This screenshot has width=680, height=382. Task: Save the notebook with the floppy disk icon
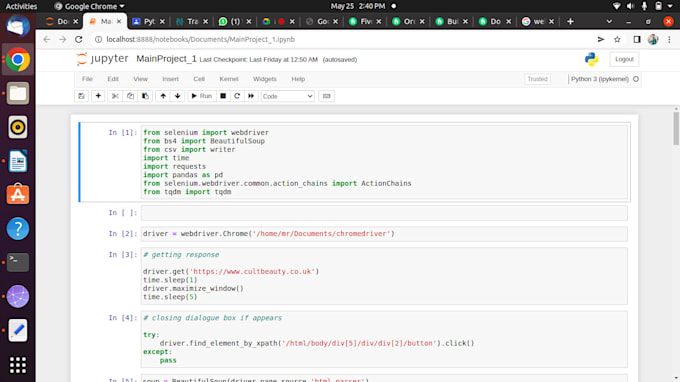coord(82,96)
